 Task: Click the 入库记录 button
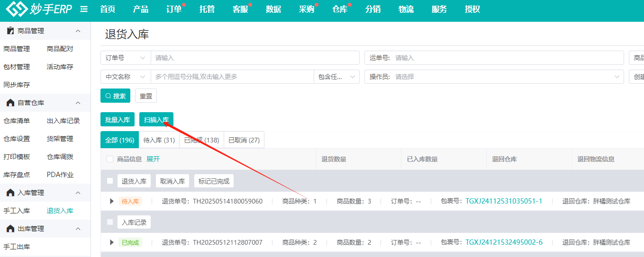pyautogui.click(x=134, y=222)
